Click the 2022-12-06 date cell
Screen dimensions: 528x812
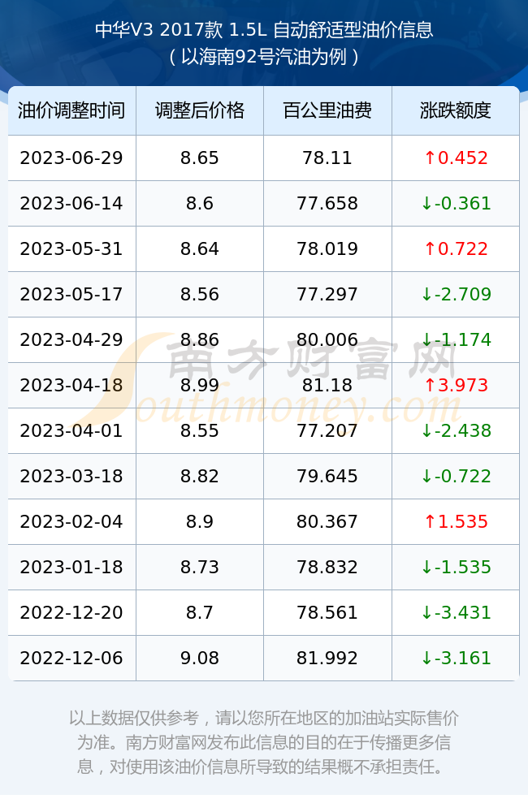click(x=71, y=659)
